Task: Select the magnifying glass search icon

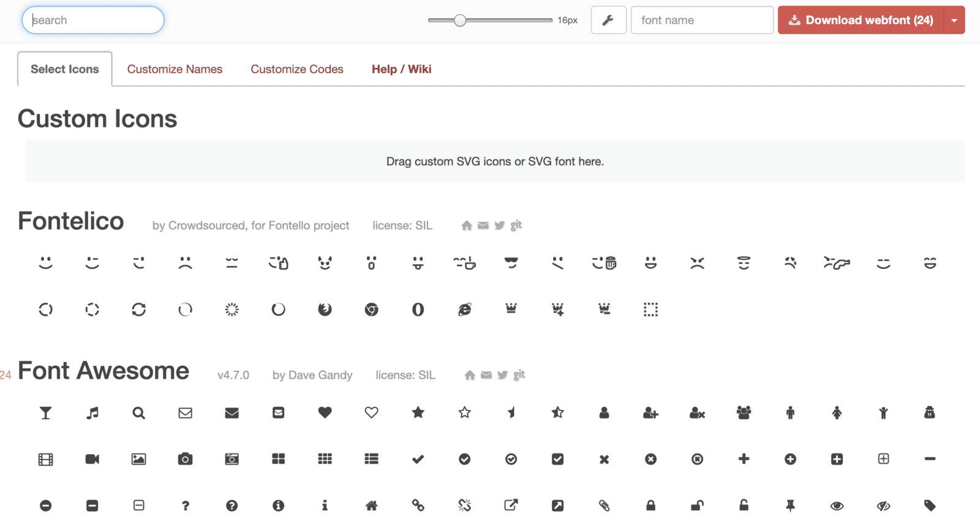Action: pos(139,413)
